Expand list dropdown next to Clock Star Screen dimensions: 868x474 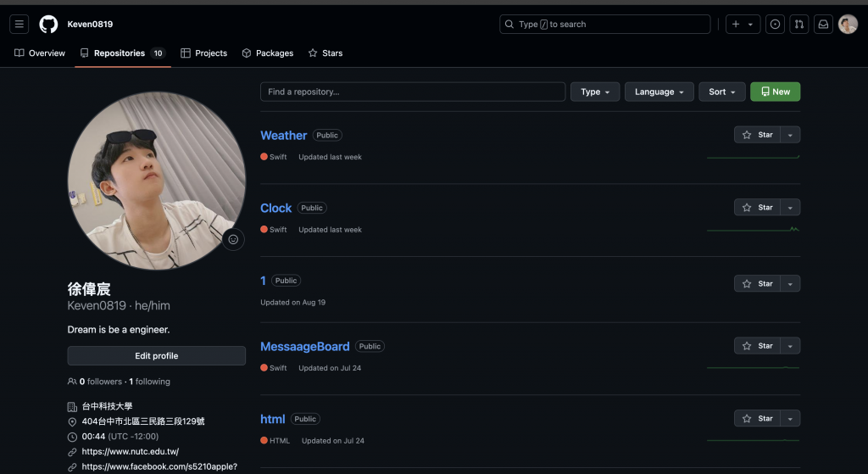791,207
